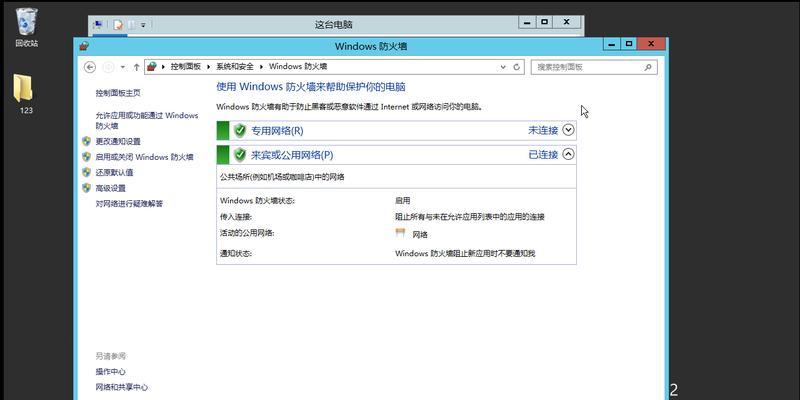Close the 这台电脑 window
This screenshot has width=800, height=400.
tap(567, 22)
